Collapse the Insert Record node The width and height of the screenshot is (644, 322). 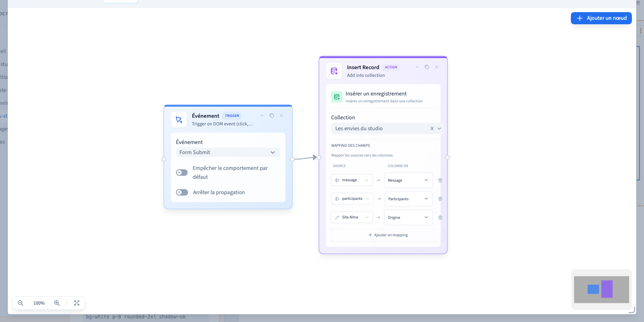tap(417, 67)
